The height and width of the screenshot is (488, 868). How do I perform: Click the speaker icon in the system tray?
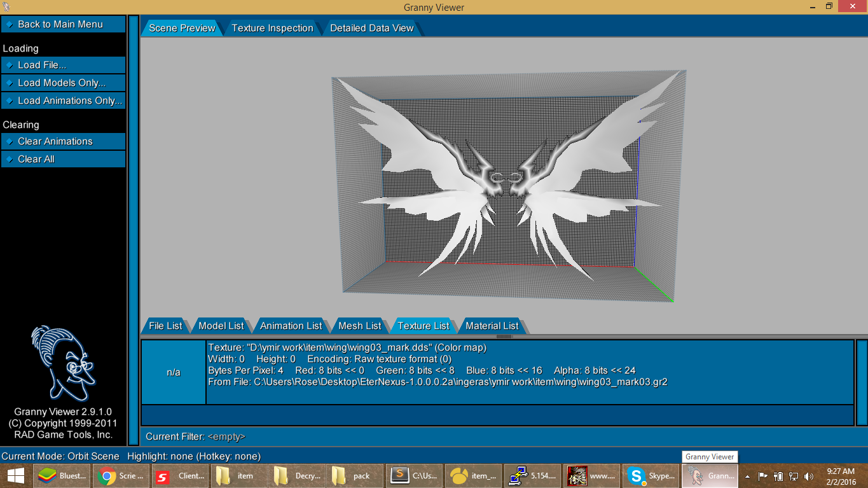808,475
